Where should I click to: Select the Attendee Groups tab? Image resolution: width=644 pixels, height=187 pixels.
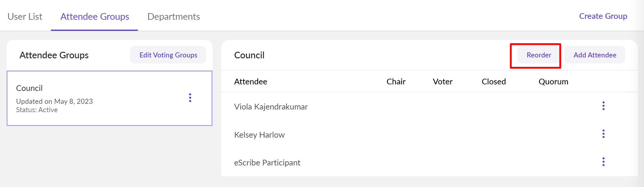coord(95,16)
